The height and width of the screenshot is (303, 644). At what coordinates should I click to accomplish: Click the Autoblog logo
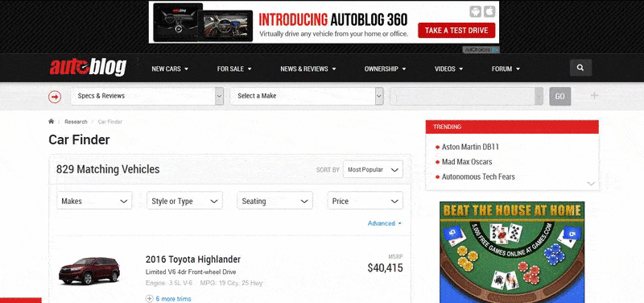[x=88, y=68]
